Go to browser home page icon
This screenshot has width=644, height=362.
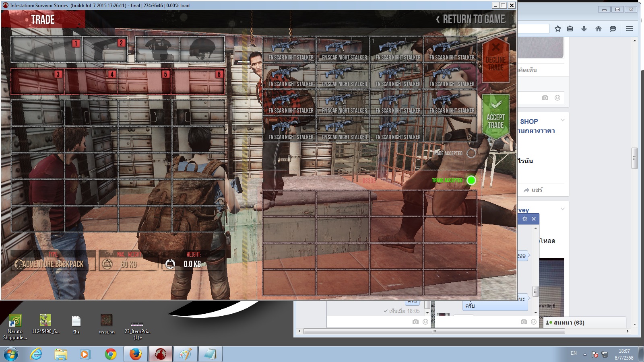599,29
